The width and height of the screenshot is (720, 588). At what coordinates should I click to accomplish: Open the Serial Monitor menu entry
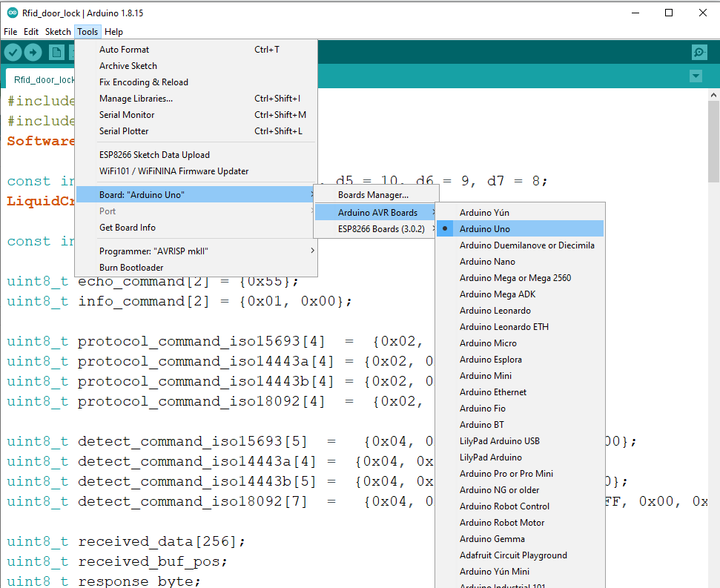[x=196, y=115]
